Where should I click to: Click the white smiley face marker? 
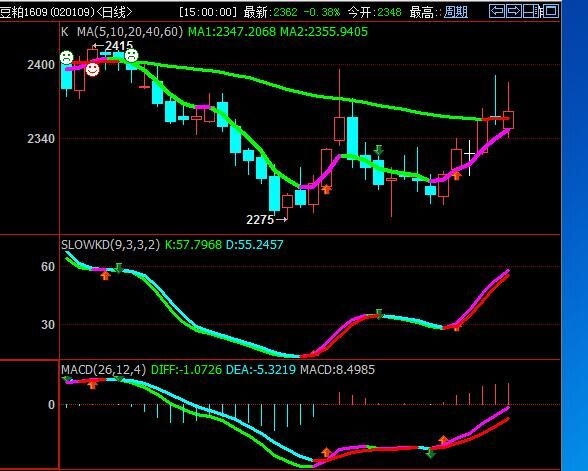tap(92, 69)
